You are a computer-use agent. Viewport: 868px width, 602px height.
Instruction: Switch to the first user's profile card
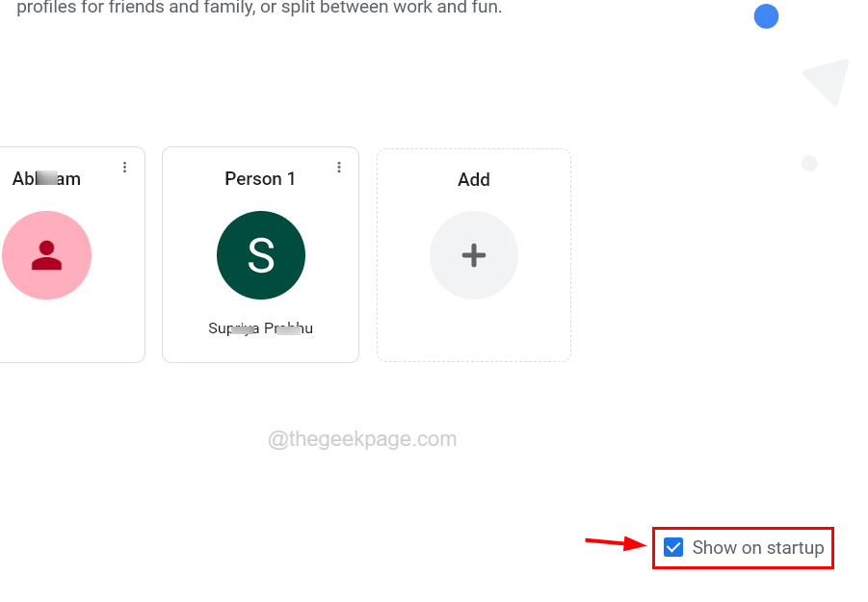58,255
